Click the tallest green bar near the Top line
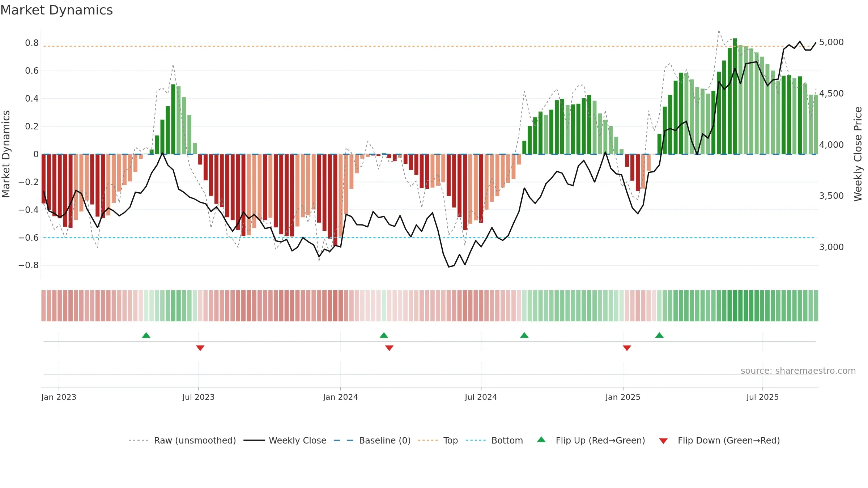 click(735, 96)
